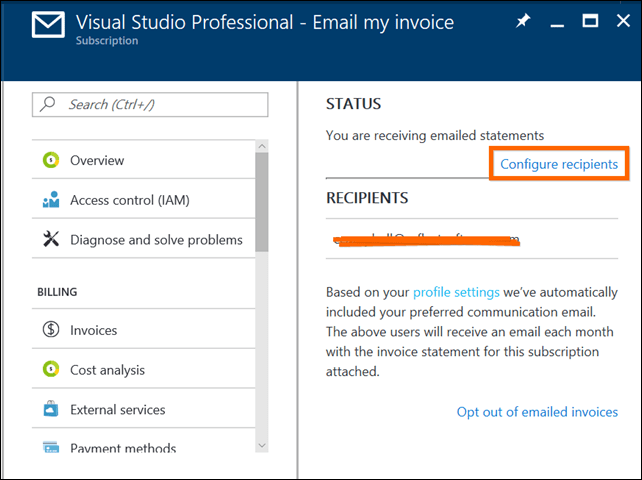The image size is (642, 480).
Task: Open the Overview menu item
Action: pyautogui.click(x=97, y=160)
